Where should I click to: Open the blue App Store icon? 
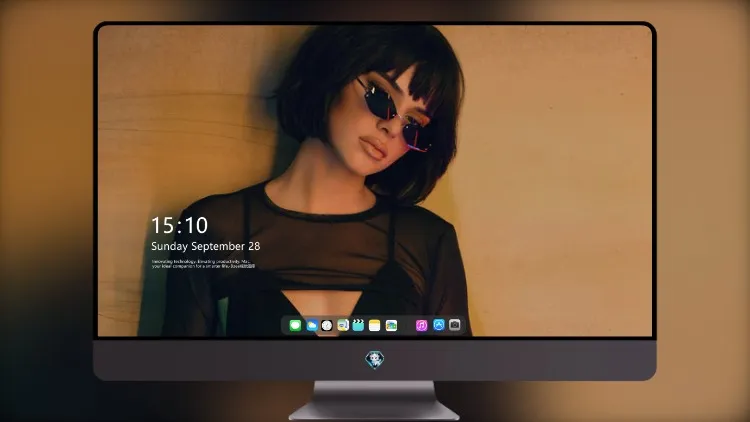tap(439, 325)
